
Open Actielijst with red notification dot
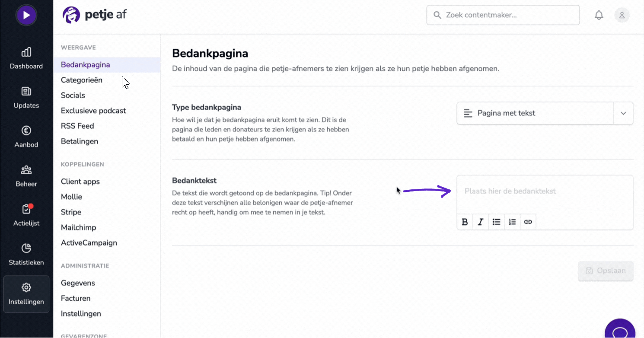[26, 215]
